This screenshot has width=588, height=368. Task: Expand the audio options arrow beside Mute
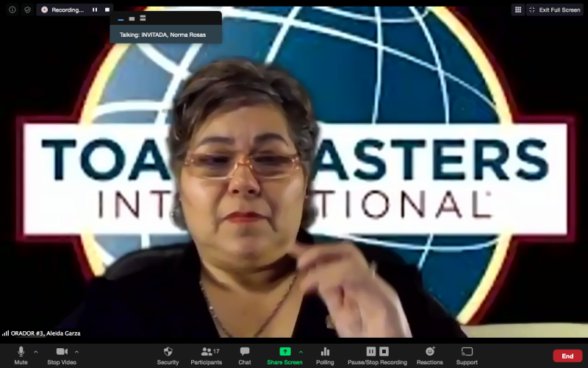pos(36,352)
